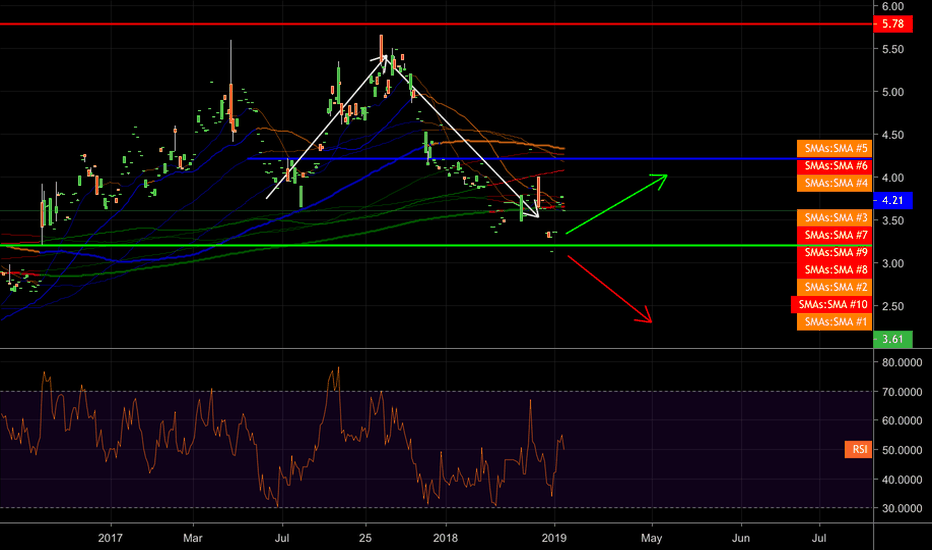Click the 2018 date label
This screenshot has width=932, height=550.
click(445, 538)
